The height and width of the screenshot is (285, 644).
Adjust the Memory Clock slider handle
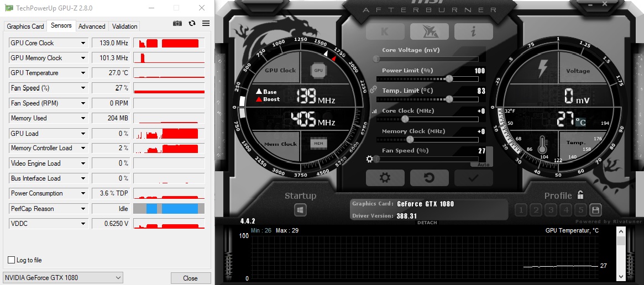(410, 139)
